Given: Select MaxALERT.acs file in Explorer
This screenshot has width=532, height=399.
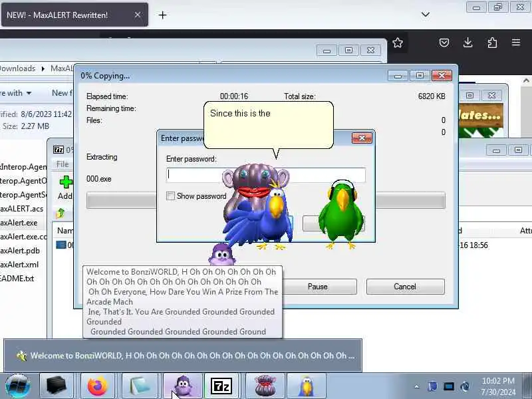Looking at the screenshot, I should pos(22,209).
